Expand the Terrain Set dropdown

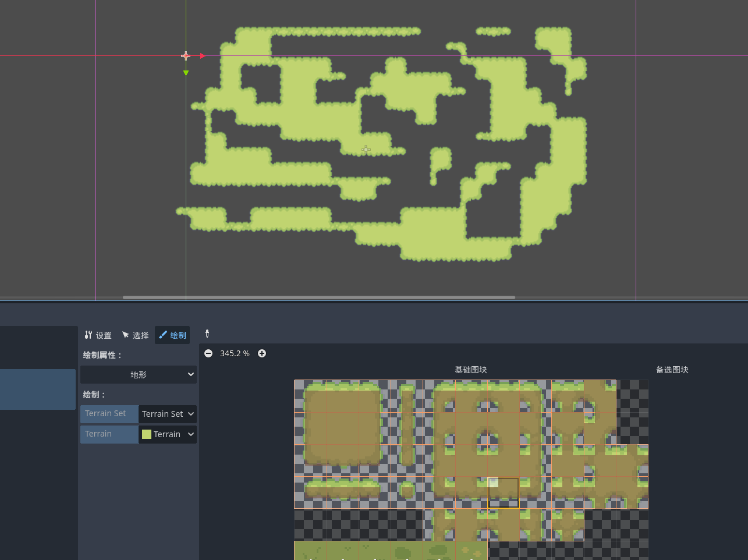click(x=168, y=414)
